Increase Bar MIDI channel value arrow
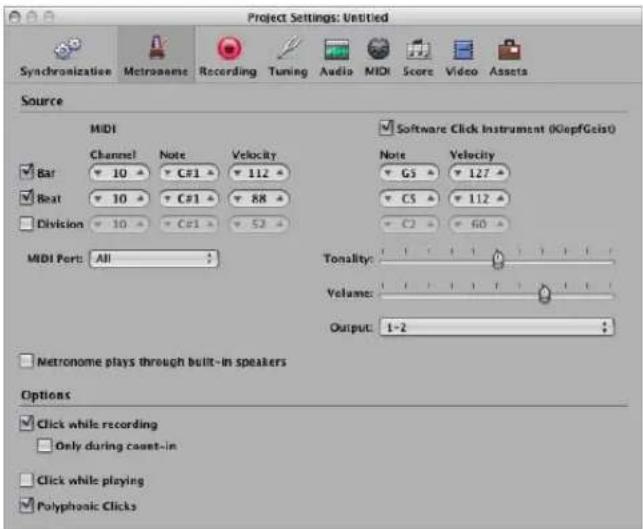The height and width of the screenshot is (529, 643). (141, 173)
